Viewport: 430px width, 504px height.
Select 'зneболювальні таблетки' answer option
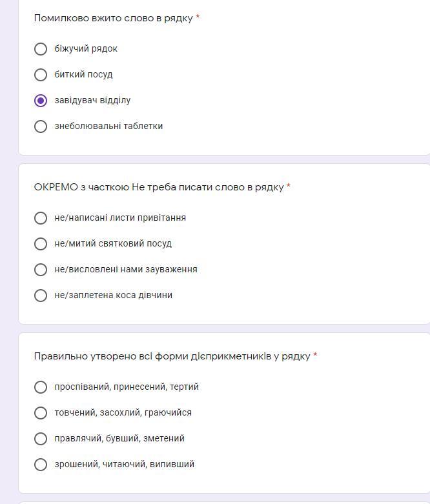point(41,126)
